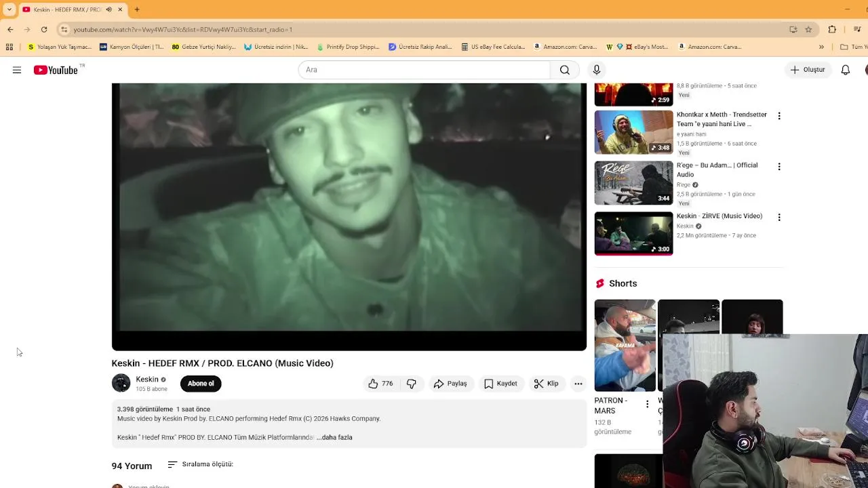Open the Keskin channel avatar
The image size is (868, 488).
(121, 383)
